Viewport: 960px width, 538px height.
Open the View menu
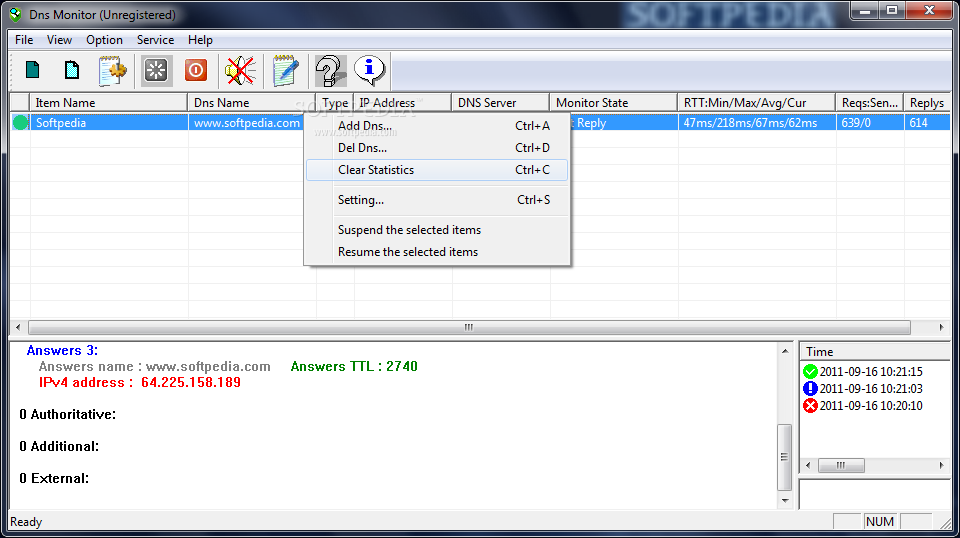[59, 40]
